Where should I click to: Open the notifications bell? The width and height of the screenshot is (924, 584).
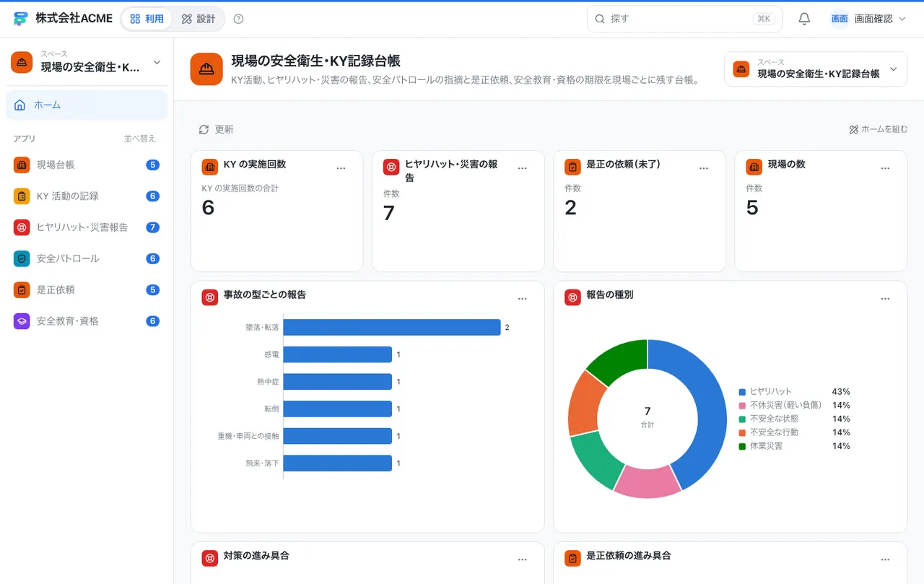804,19
